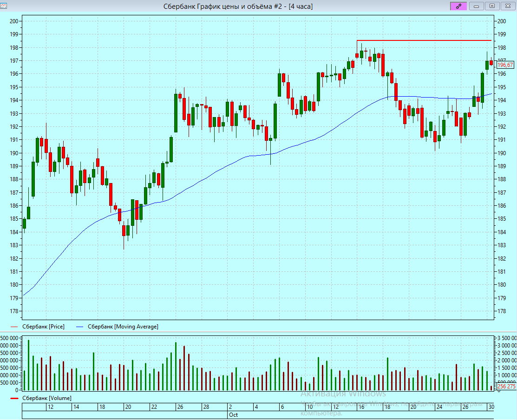517x420 pixels.
Task: Click the 200 label on the left price axis
Action: [x=14, y=21]
